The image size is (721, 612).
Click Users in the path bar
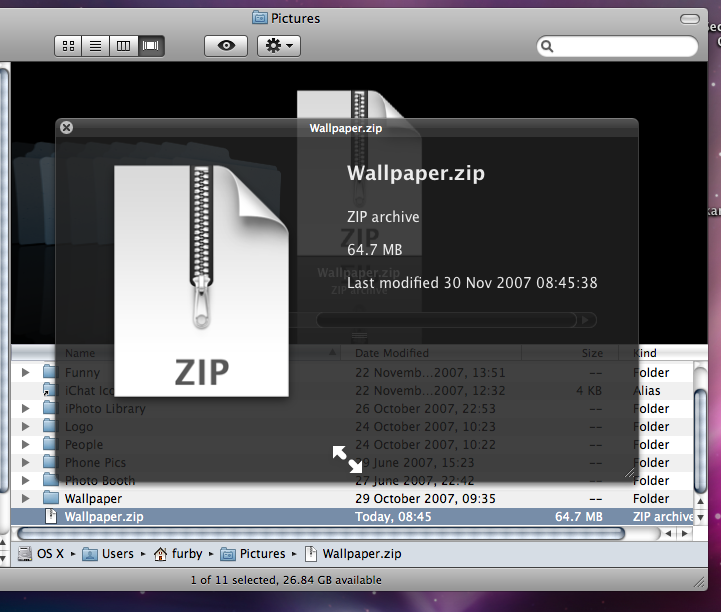click(108, 554)
